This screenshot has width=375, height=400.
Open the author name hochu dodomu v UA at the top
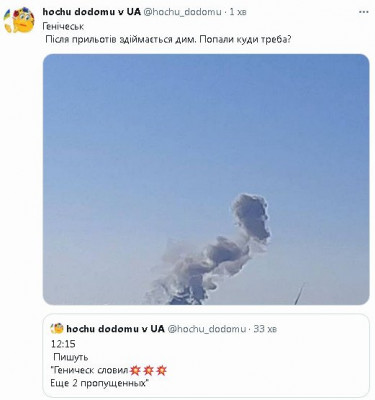pyautogui.click(x=92, y=12)
